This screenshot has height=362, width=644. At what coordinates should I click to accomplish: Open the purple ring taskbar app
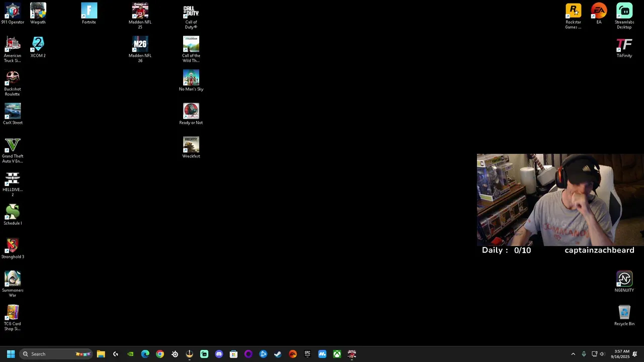tap(249, 354)
